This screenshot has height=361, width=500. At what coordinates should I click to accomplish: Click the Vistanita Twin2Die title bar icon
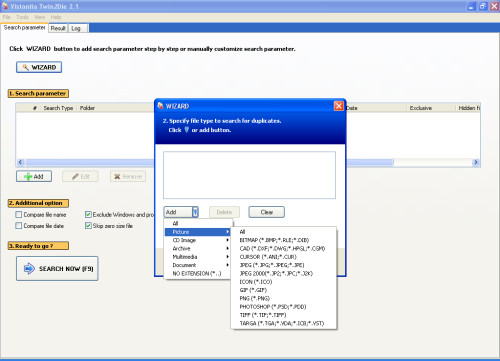5,6
